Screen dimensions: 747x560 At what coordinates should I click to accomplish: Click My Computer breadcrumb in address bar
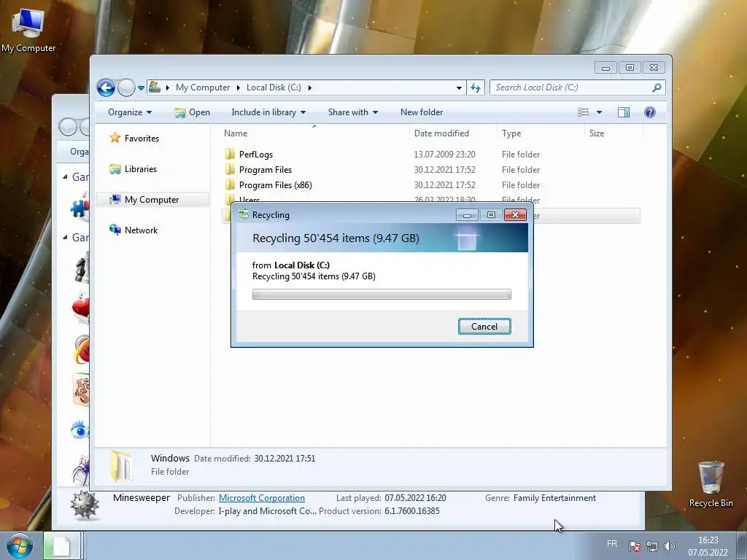pyautogui.click(x=203, y=87)
